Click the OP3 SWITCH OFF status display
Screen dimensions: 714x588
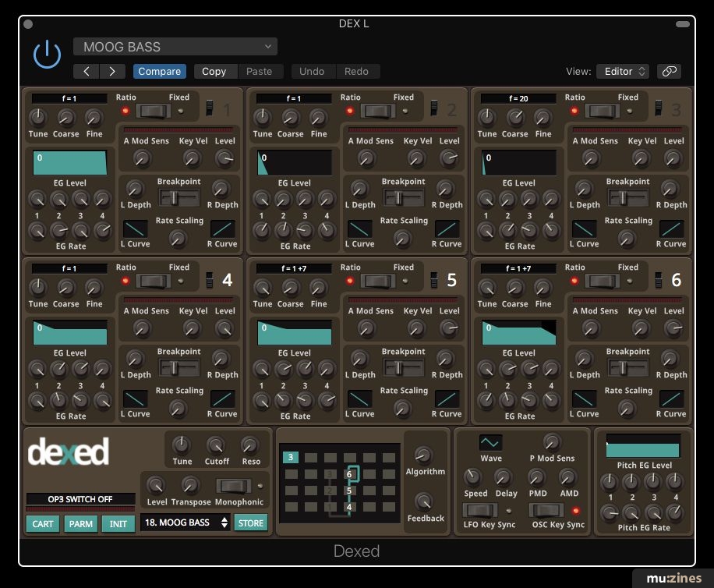[x=80, y=499]
